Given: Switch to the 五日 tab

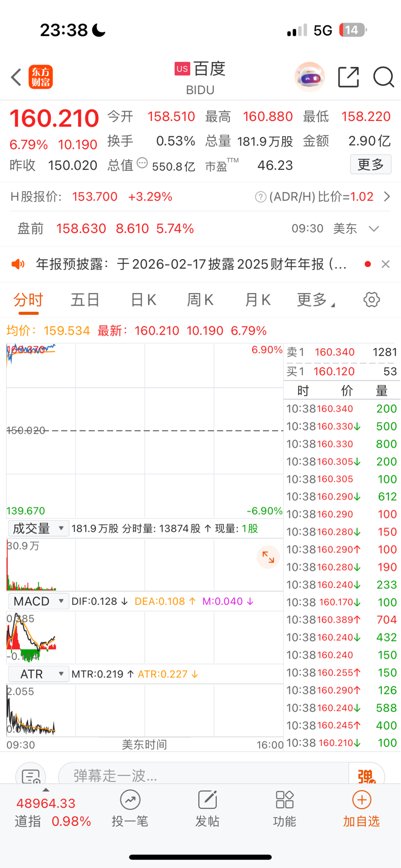Looking at the screenshot, I should point(85,300).
